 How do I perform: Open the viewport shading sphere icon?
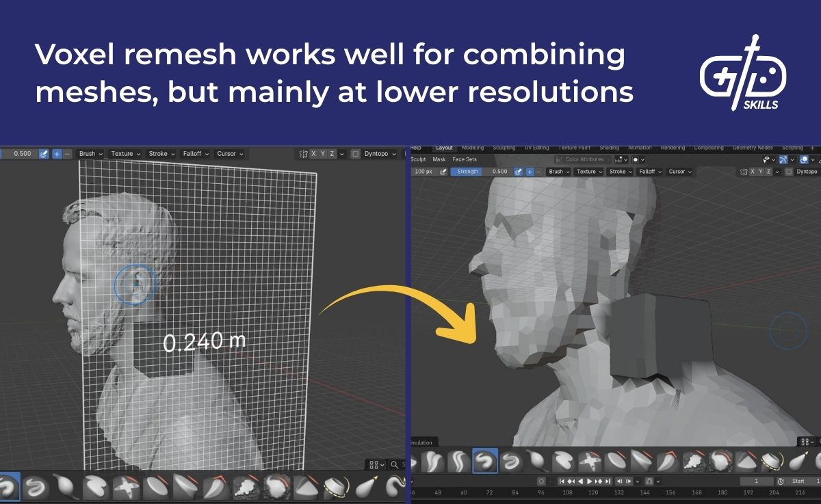coord(804,159)
